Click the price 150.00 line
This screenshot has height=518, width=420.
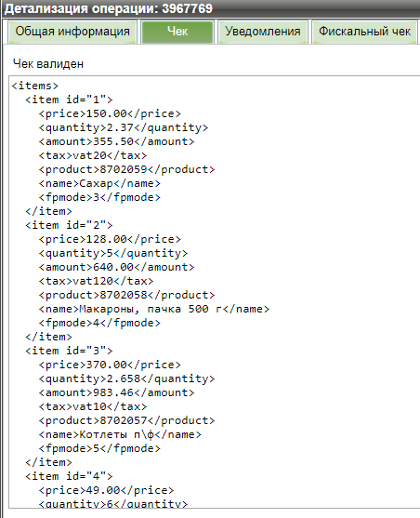coord(110,113)
